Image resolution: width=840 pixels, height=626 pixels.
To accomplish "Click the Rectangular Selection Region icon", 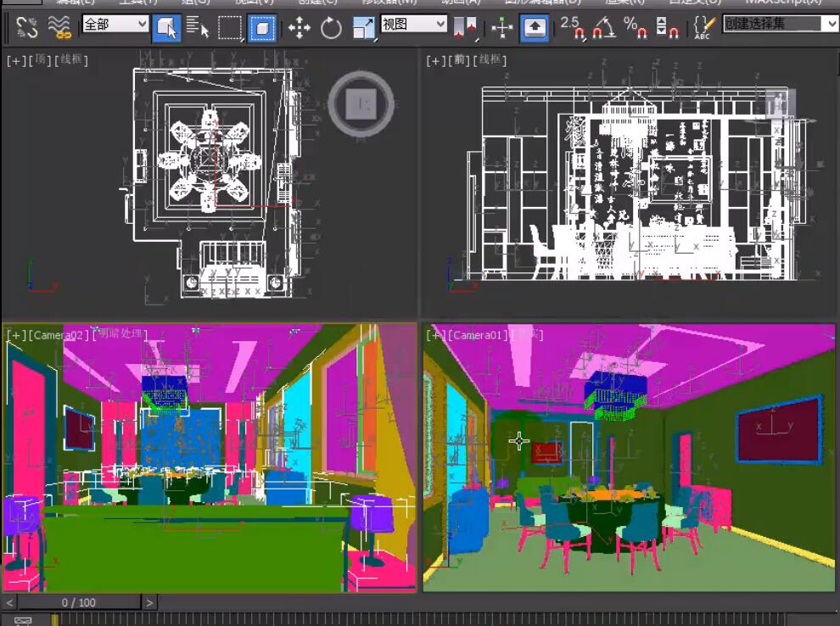I will click(x=230, y=28).
